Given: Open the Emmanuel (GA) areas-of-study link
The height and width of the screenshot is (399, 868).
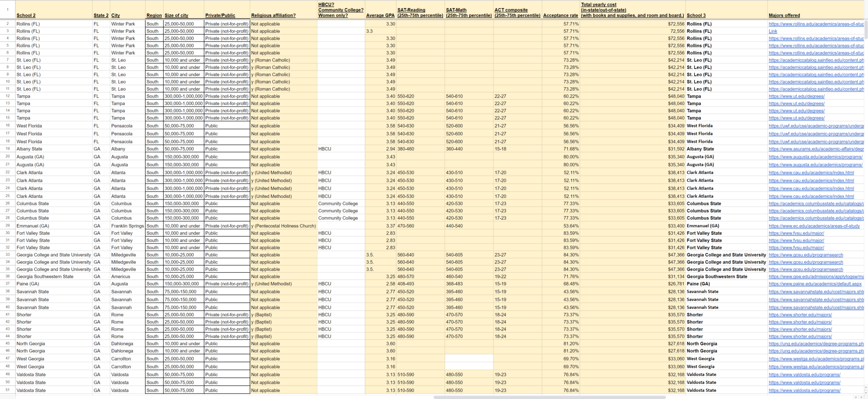Looking at the screenshot, I should tap(814, 226).
